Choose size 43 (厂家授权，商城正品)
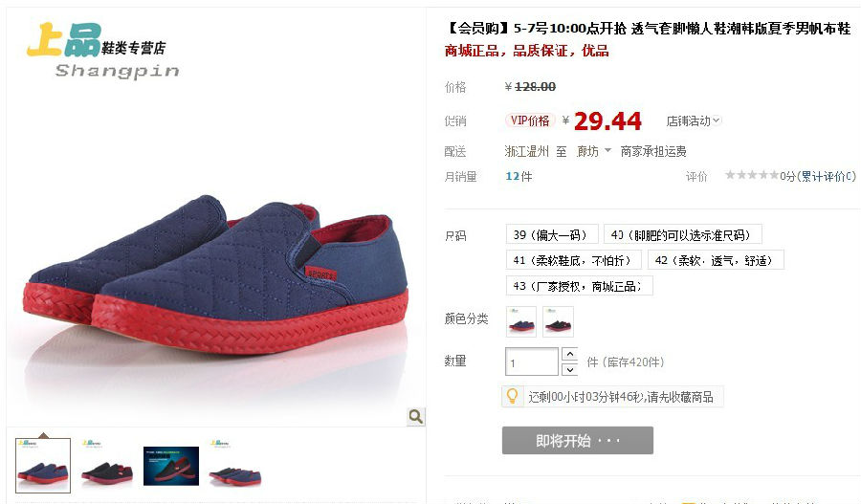This screenshot has width=861, height=504. pos(580,286)
